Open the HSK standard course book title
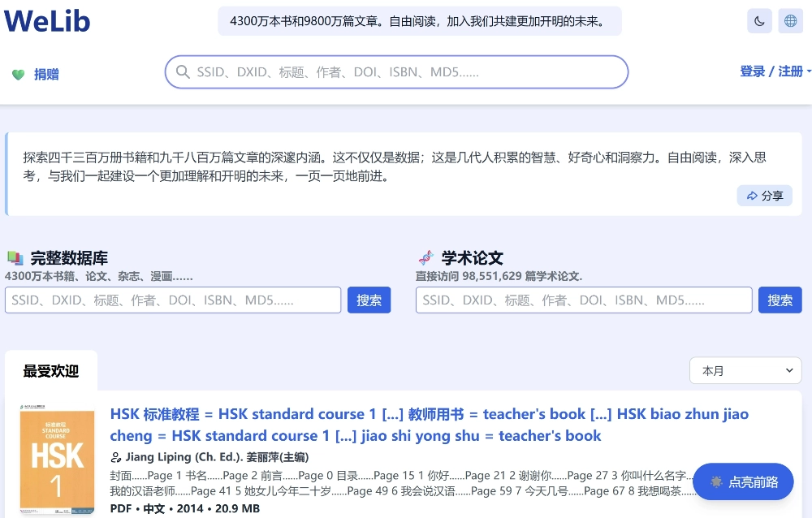 [x=429, y=425]
